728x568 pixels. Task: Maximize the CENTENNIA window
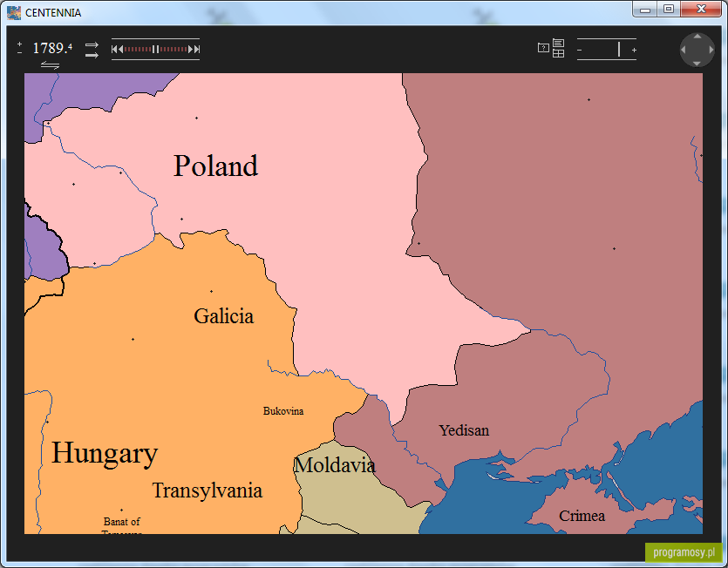[x=669, y=10]
